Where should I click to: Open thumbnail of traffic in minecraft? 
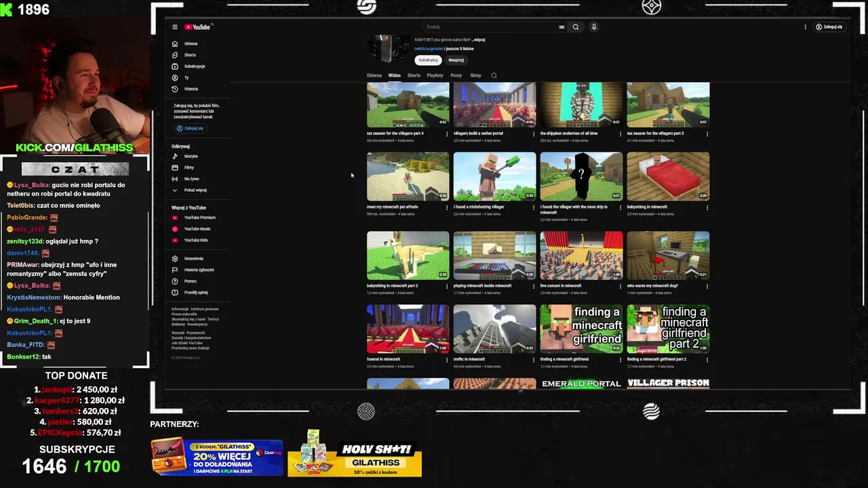click(494, 329)
